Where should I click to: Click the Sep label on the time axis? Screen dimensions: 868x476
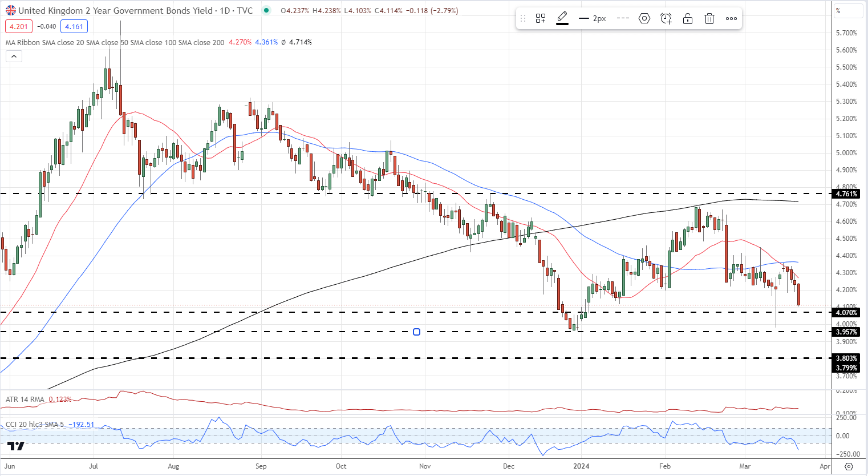[x=261, y=466]
